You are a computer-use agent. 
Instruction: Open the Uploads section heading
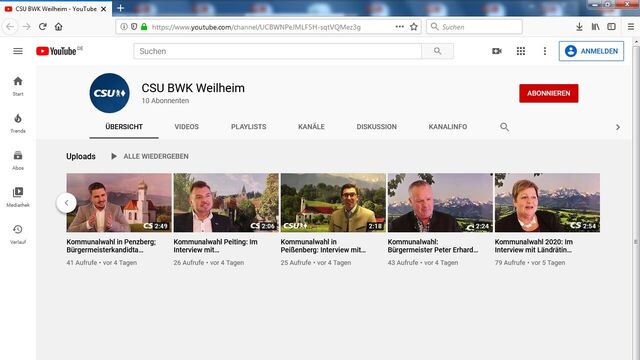point(81,156)
